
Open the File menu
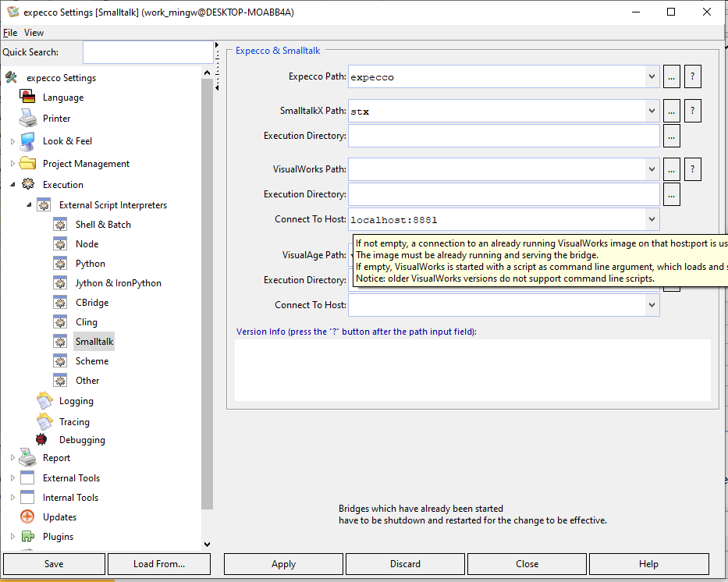tap(9, 33)
